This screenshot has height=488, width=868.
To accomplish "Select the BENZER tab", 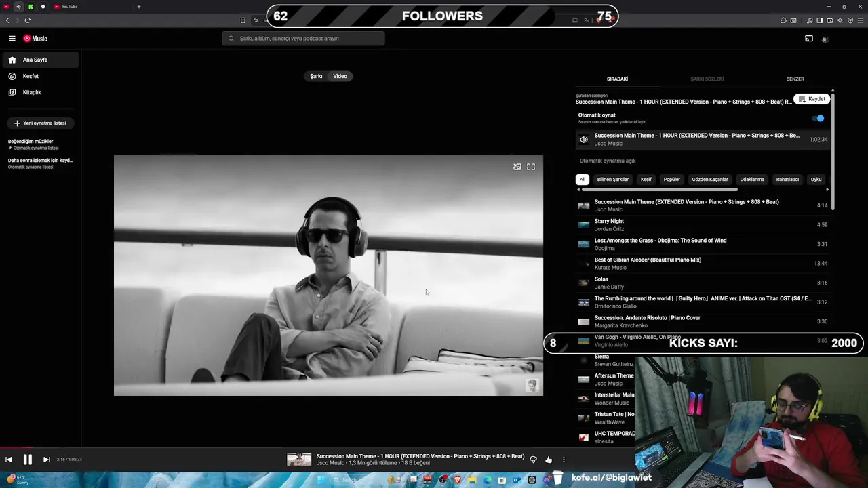I will [x=795, y=79].
